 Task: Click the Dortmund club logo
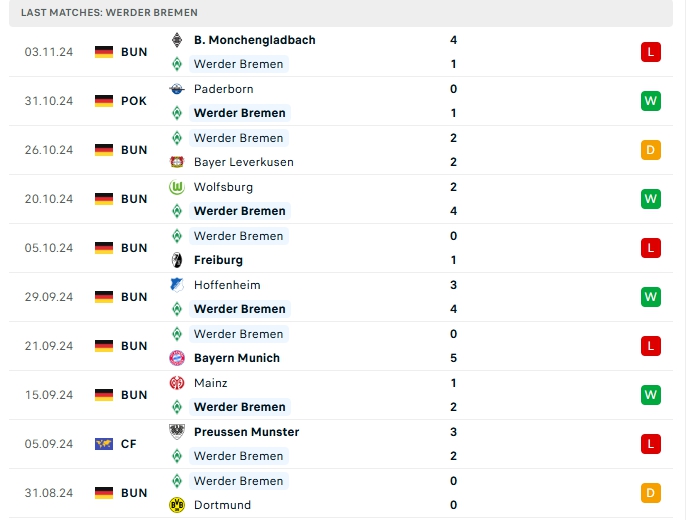point(177,505)
